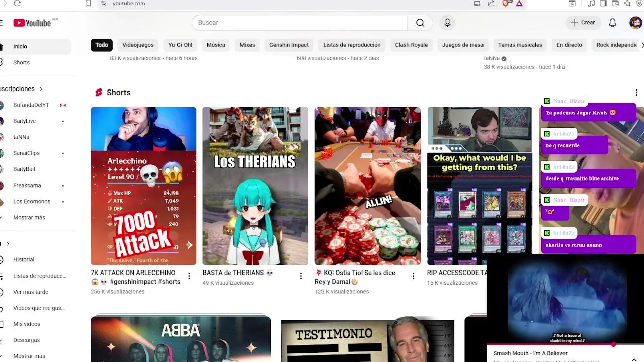
Task: Go to the YouTube logo home
Action: pyautogui.click(x=32, y=23)
